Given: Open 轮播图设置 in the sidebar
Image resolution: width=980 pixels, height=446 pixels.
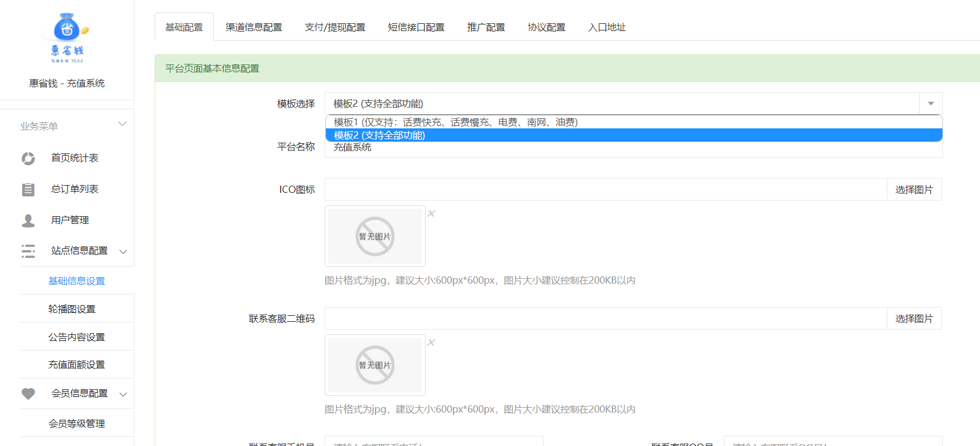Looking at the screenshot, I should tap(72, 309).
